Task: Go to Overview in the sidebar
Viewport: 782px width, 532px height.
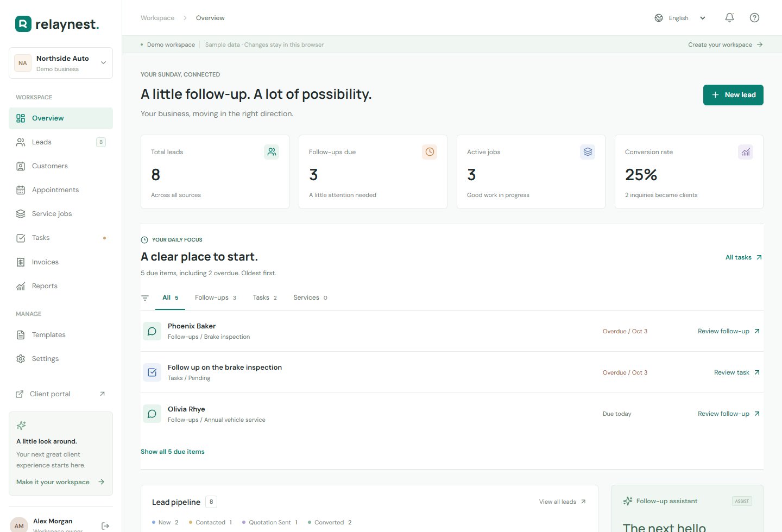Action: coord(61,118)
